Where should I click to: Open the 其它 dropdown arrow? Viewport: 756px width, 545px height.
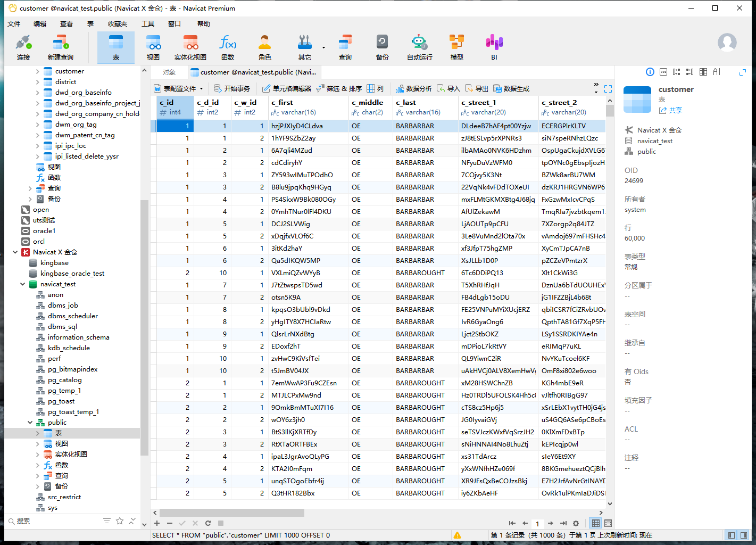(323, 47)
